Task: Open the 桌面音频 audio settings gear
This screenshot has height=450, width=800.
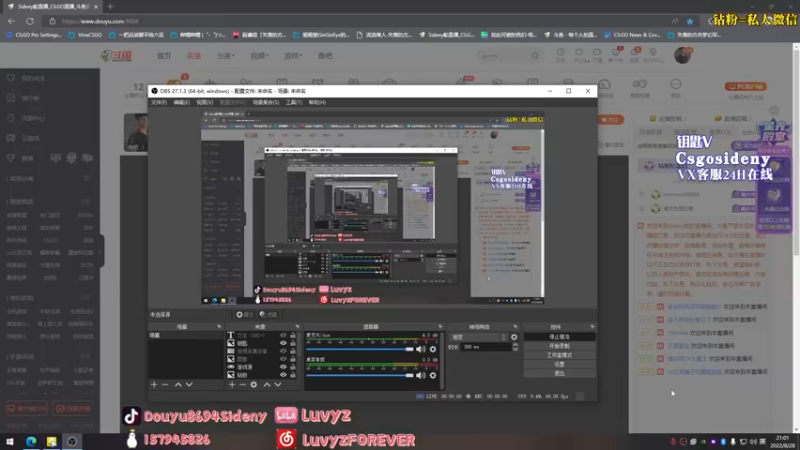Action: pyautogui.click(x=433, y=376)
